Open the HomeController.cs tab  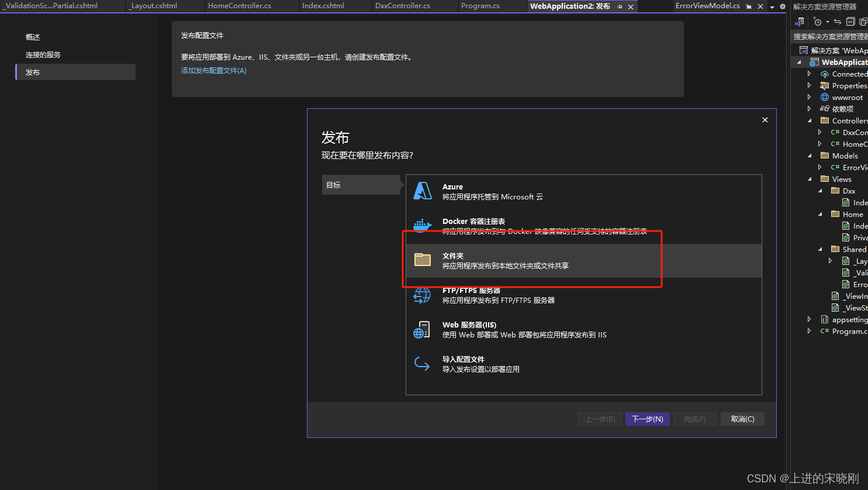tap(240, 6)
